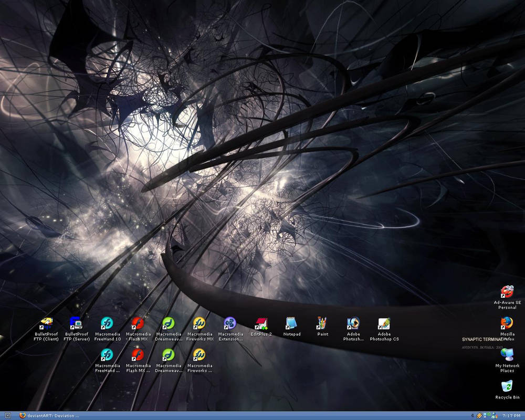Open the wireless network tray icon
This screenshot has height=420, width=525.
487,416
